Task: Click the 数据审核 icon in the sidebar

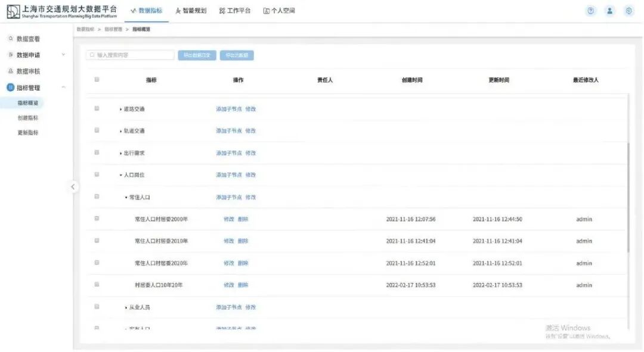Action: pos(10,70)
